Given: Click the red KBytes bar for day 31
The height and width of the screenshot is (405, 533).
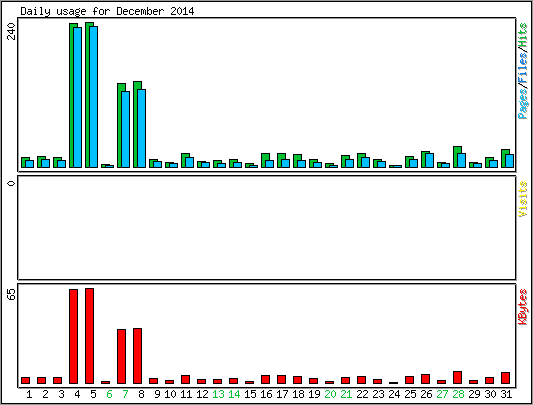Looking at the screenshot, I should coord(505,378).
